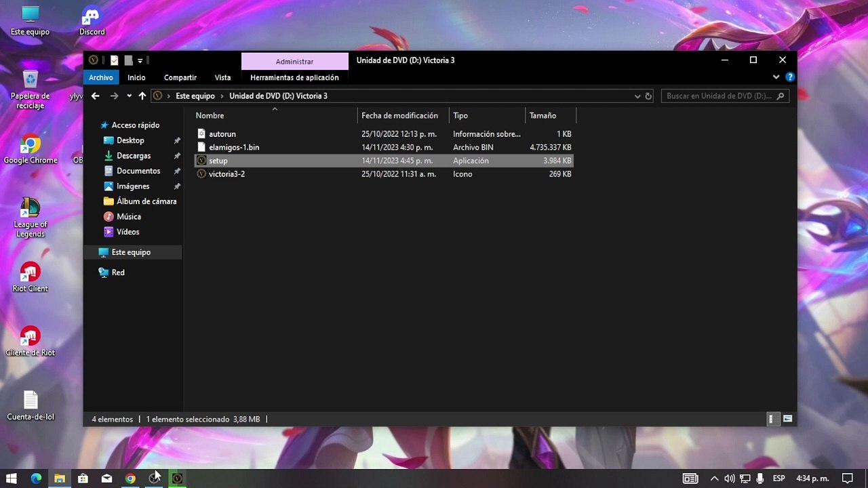868x488 pixels.
Task: Open Descargas in the navigation pane
Action: 133,156
